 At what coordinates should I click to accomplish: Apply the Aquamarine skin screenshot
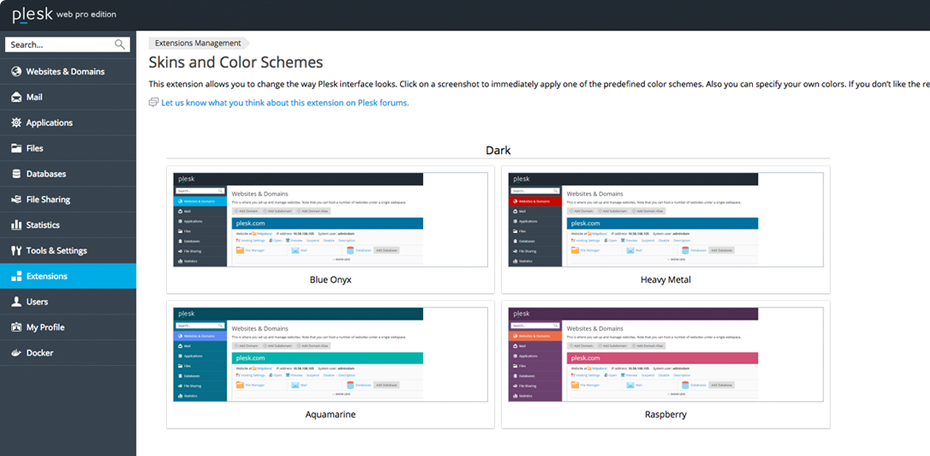click(330, 354)
